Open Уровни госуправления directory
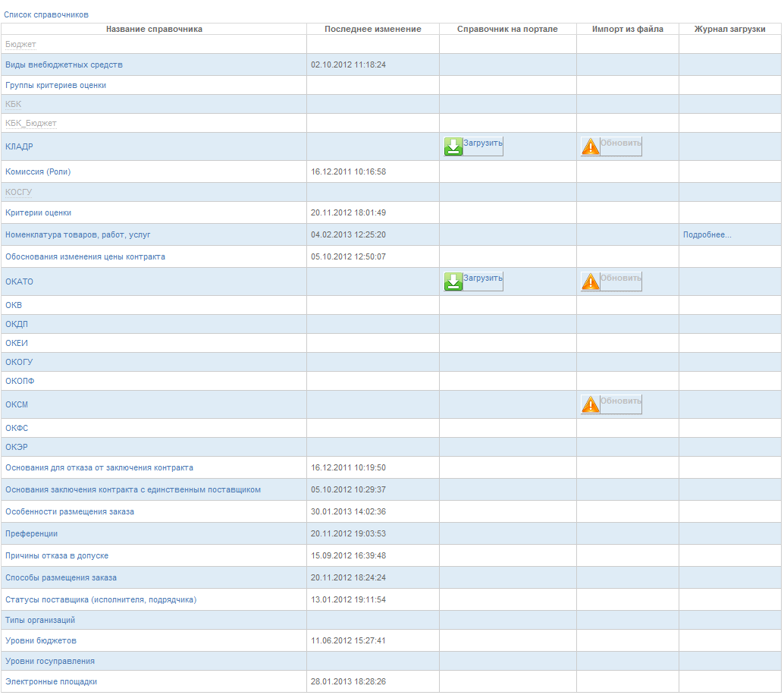The height and width of the screenshot is (695, 784). (x=50, y=662)
